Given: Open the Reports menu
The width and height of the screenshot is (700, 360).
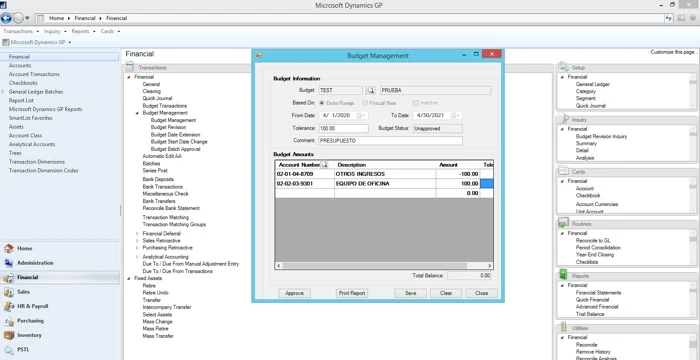Looking at the screenshot, I should [x=83, y=32].
